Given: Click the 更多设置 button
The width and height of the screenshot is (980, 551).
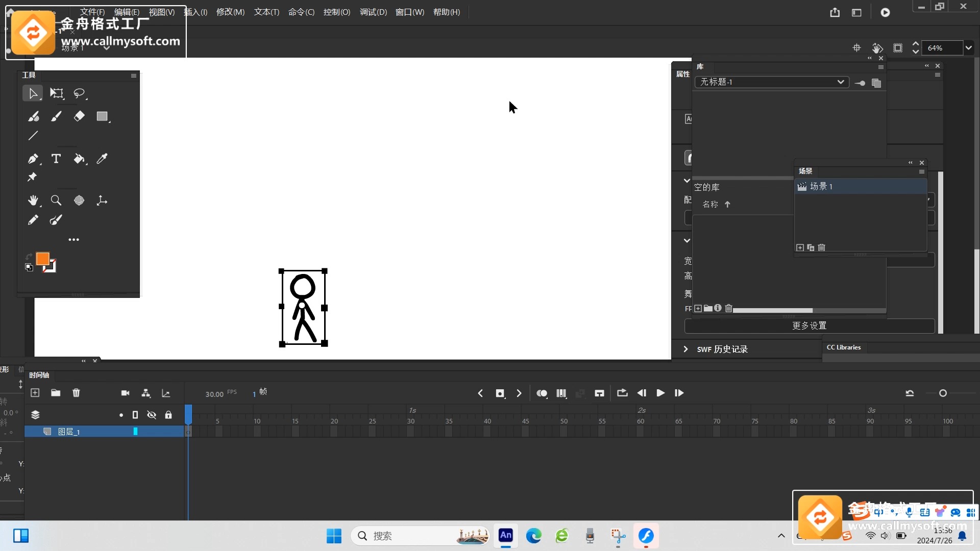Looking at the screenshot, I should tap(809, 325).
